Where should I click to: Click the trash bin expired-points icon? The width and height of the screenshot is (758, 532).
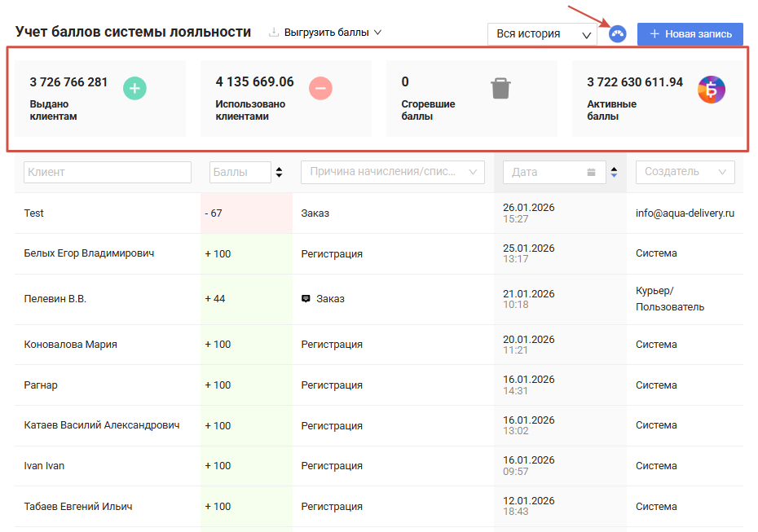pyautogui.click(x=500, y=88)
